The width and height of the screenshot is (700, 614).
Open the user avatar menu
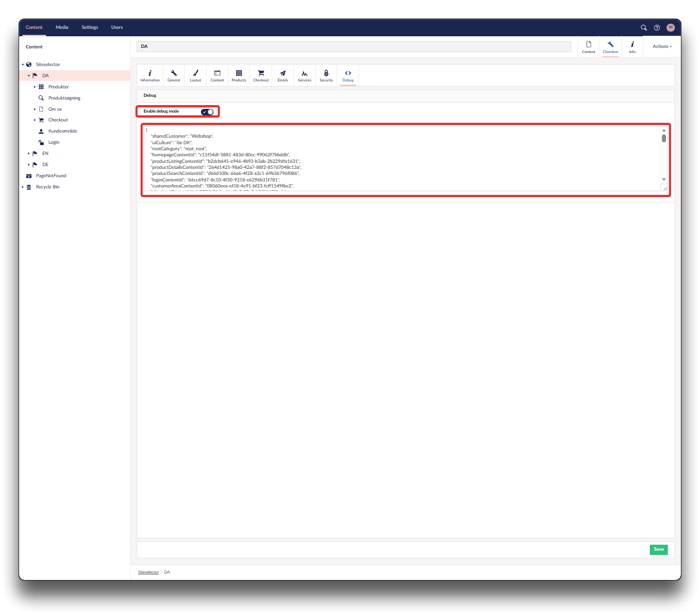click(x=670, y=28)
